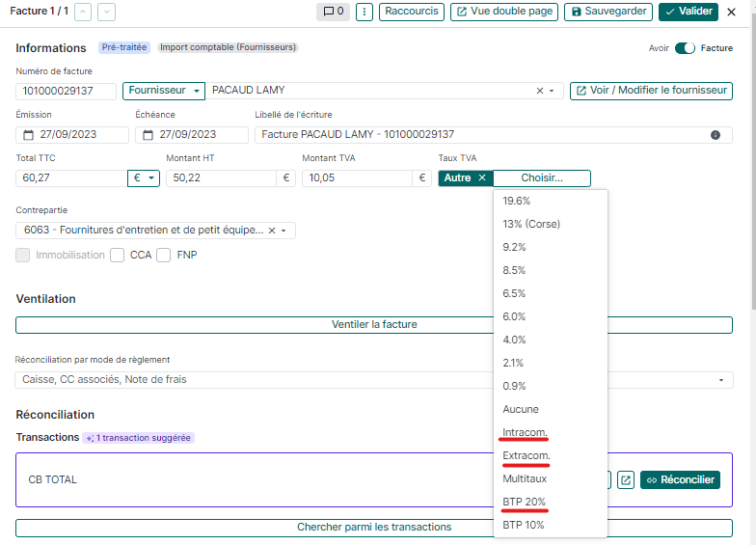Open the Fournisseur type dropdown
Viewport: 756px width, 545px height.
164,91
